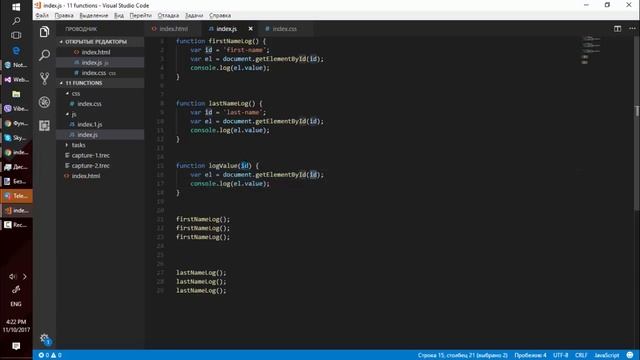Switch to the Skype taskbar app

[16, 138]
